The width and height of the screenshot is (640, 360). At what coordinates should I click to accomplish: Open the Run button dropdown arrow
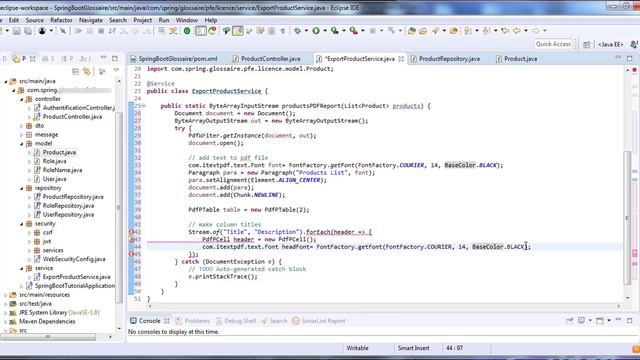point(325,31)
